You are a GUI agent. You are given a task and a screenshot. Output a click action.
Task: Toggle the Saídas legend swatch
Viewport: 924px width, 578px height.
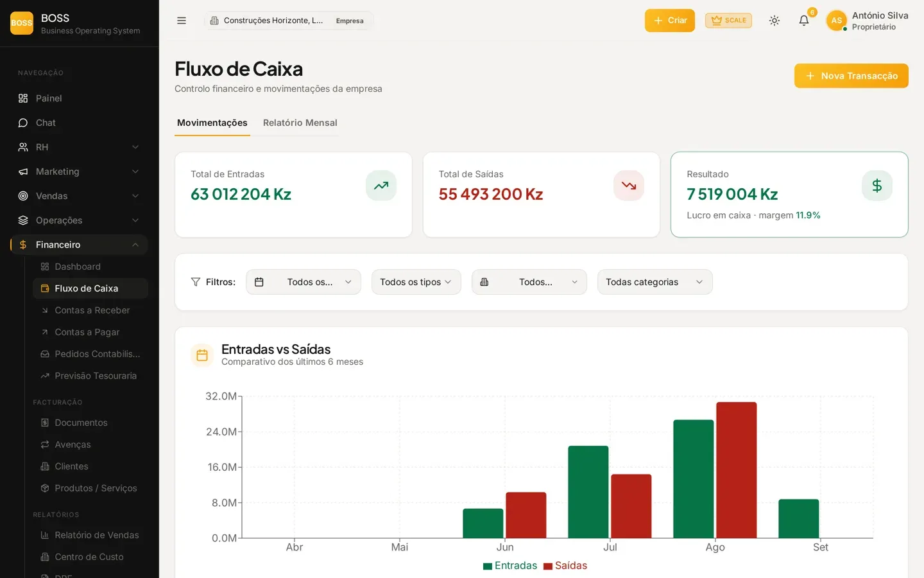[548, 566]
